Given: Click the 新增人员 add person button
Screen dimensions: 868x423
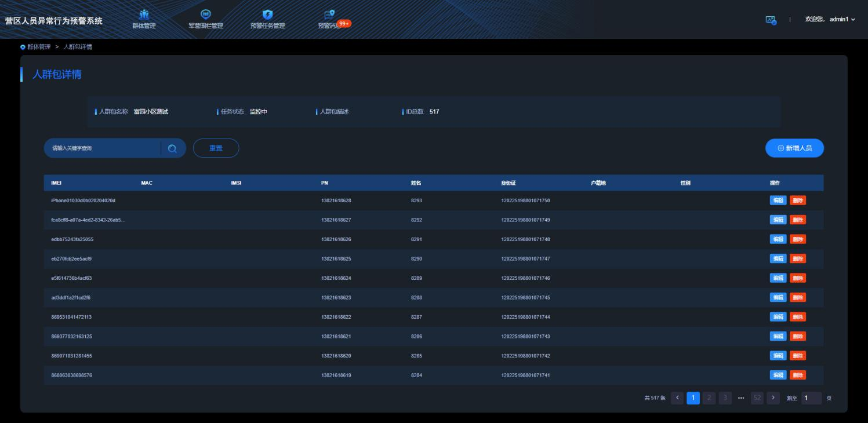Looking at the screenshot, I should (x=794, y=148).
